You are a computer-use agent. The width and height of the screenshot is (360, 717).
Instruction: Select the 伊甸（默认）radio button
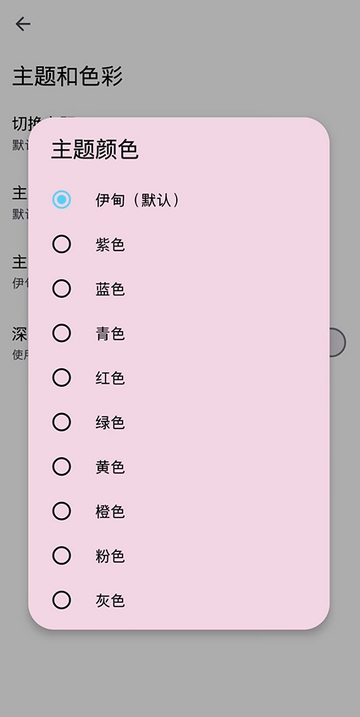(61, 199)
